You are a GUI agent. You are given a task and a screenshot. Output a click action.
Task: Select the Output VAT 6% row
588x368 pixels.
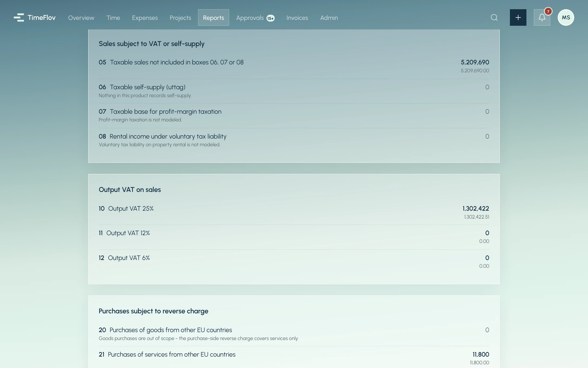294,262
